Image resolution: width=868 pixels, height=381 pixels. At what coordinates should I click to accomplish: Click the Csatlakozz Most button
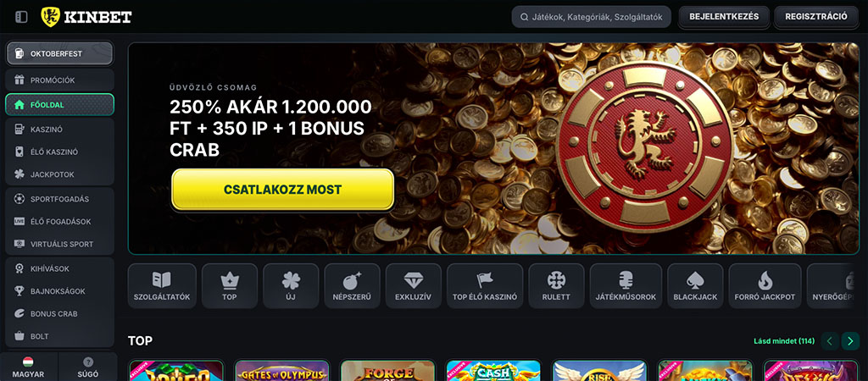[283, 190]
